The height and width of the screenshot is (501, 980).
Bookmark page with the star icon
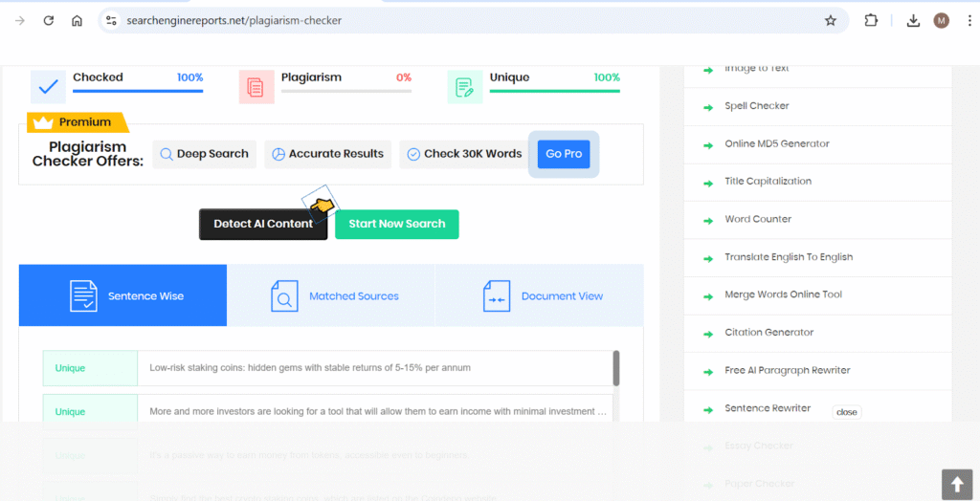(830, 20)
